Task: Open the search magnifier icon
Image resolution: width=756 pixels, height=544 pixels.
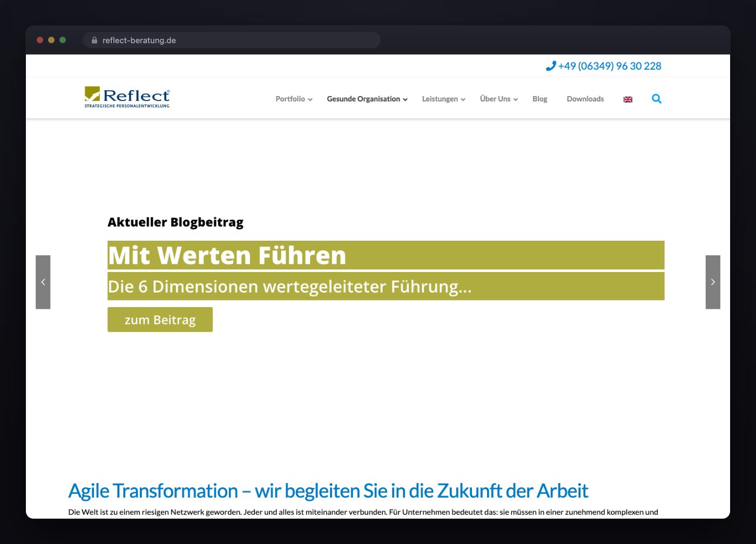Action: click(657, 99)
